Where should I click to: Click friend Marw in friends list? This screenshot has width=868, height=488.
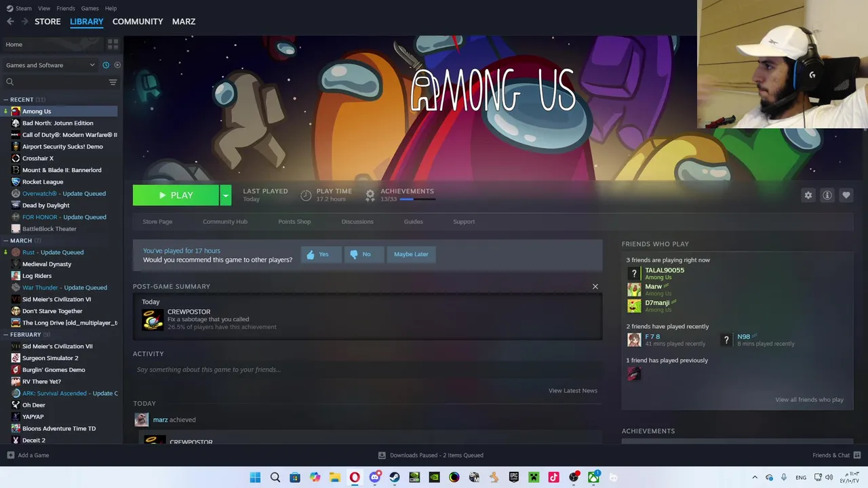[653, 287]
